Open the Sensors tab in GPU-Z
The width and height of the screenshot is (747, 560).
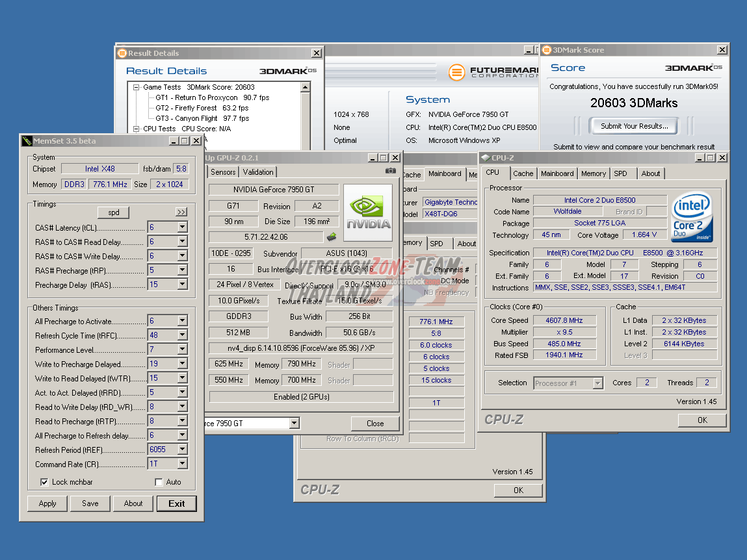click(223, 172)
